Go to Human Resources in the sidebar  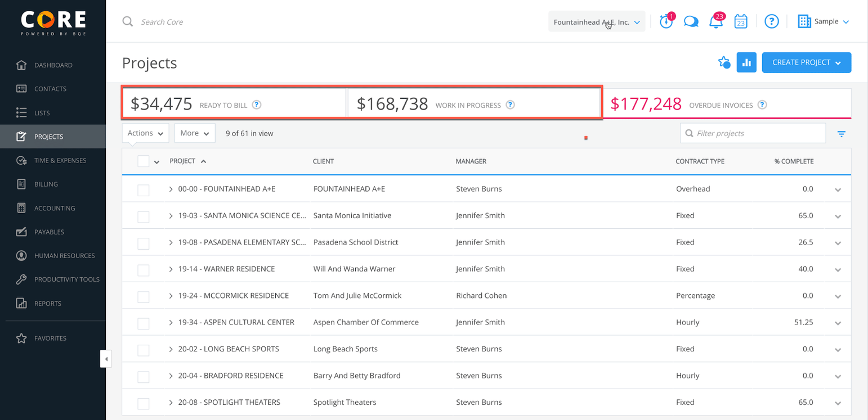53,255
